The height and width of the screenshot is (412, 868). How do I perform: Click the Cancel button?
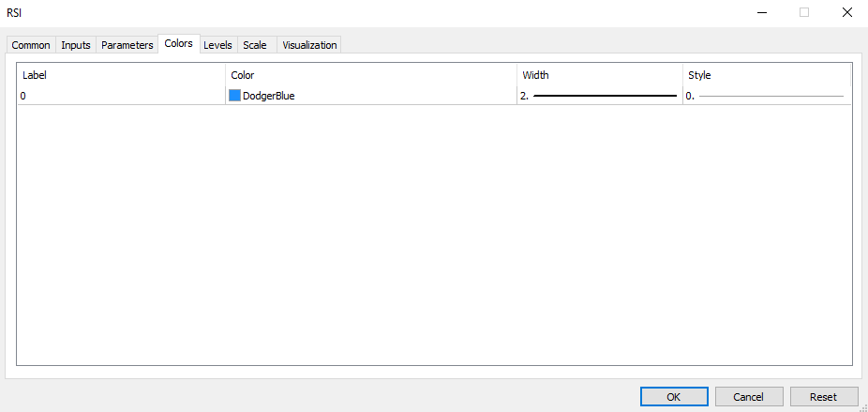coord(748,396)
